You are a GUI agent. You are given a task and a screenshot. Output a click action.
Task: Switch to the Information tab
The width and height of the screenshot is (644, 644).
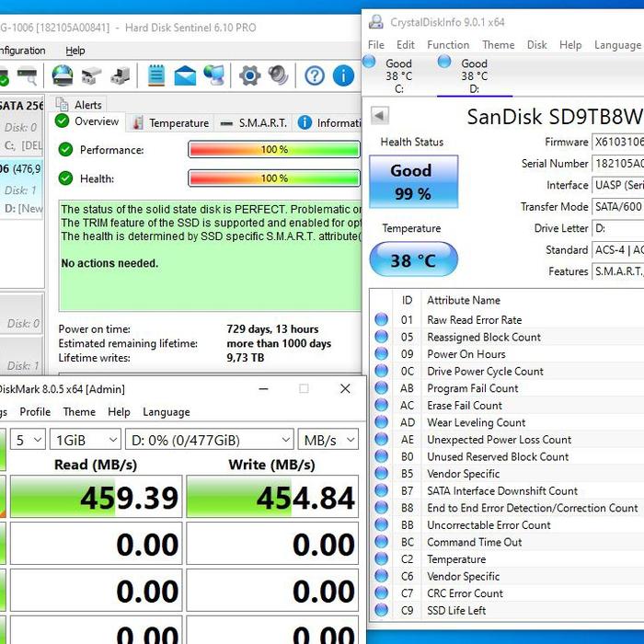(x=328, y=122)
